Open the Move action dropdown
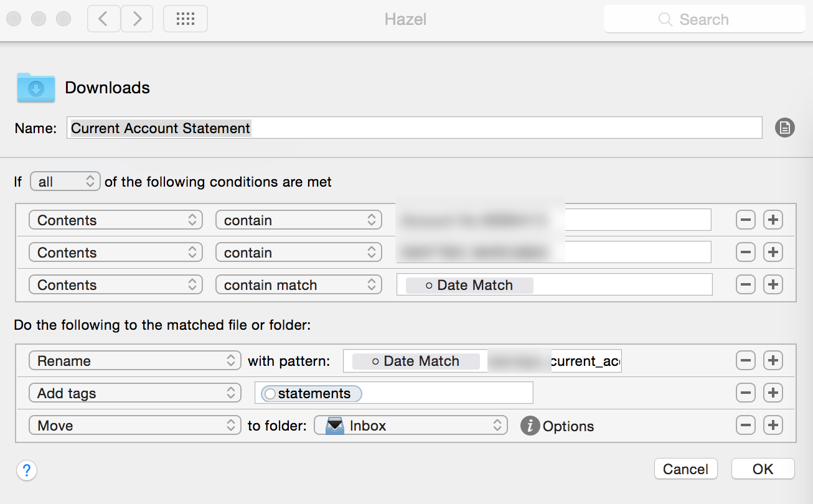This screenshot has width=813, height=504. (x=135, y=426)
